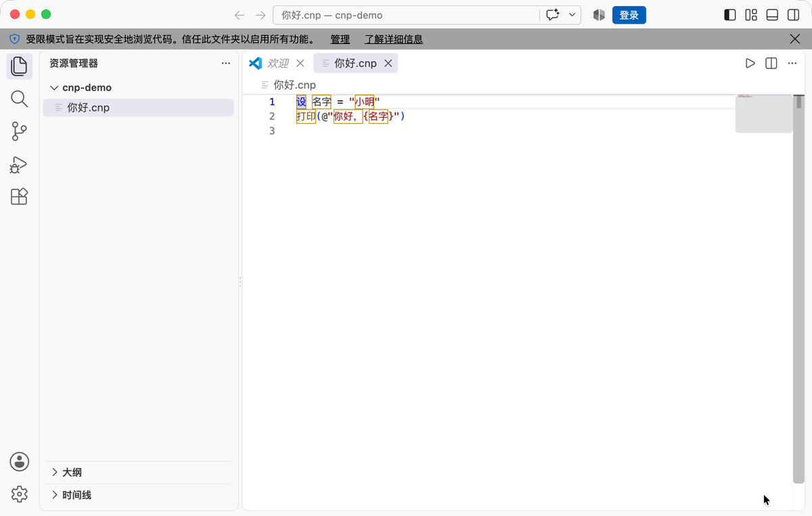Click line number 2 in gutter

coord(272,116)
